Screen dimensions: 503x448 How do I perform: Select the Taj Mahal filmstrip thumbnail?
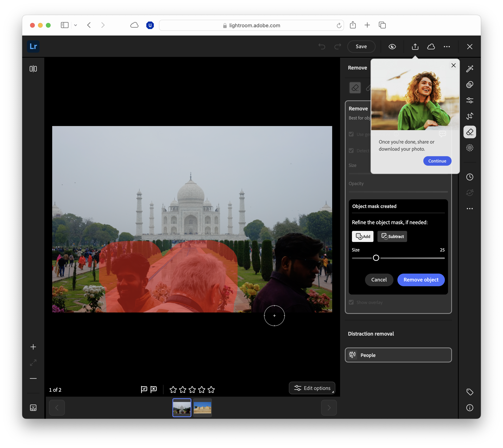tap(182, 408)
